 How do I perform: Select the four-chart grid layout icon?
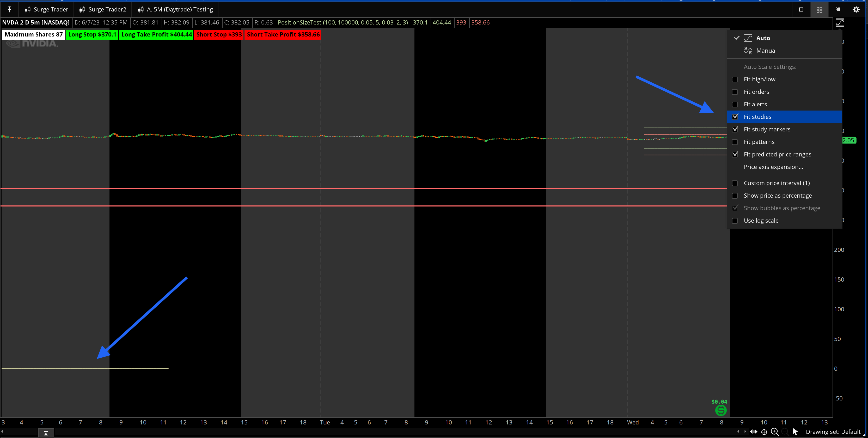819,9
